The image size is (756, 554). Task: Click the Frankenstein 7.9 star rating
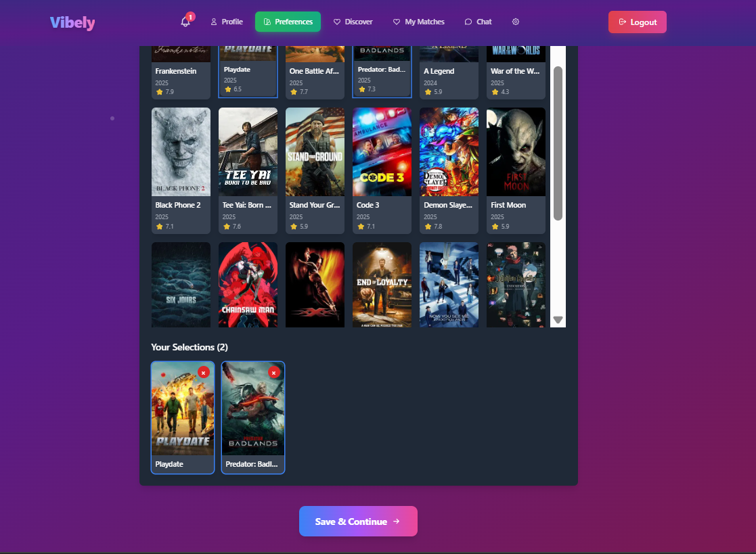[165, 91]
